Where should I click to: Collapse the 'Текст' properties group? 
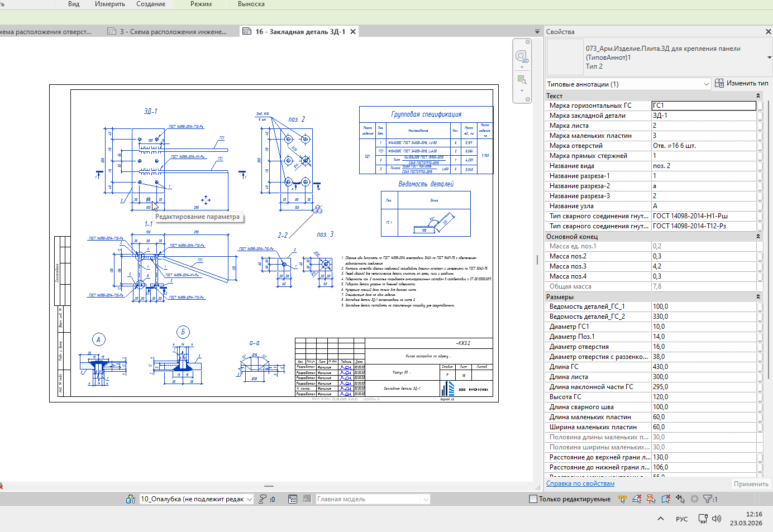click(758, 96)
